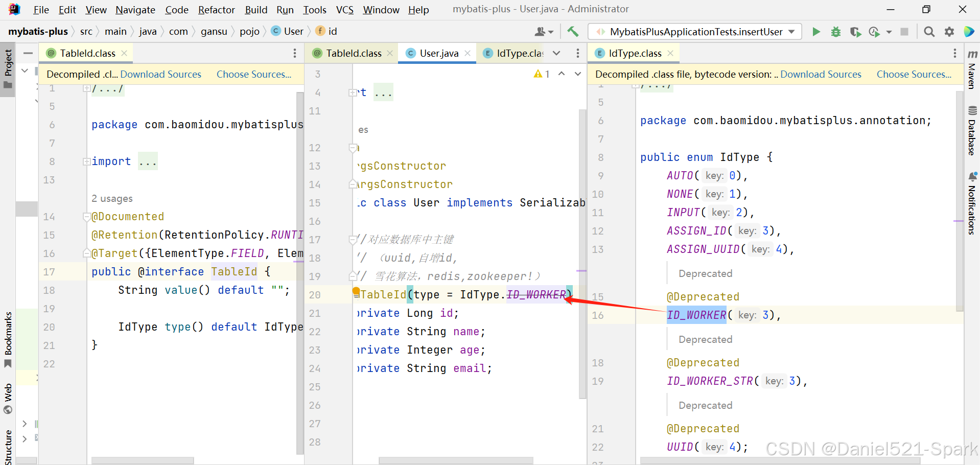Click the colorful toolbox icon at toolbar end
The width and height of the screenshot is (980, 465).
click(969, 32)
